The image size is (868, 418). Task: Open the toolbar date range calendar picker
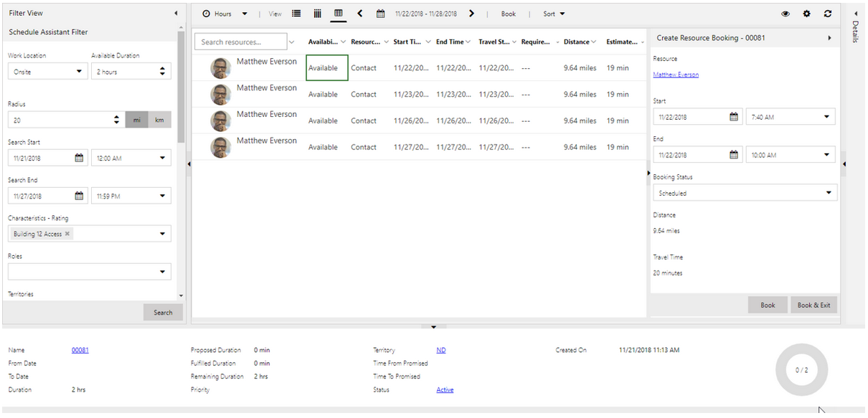point(380,14)
